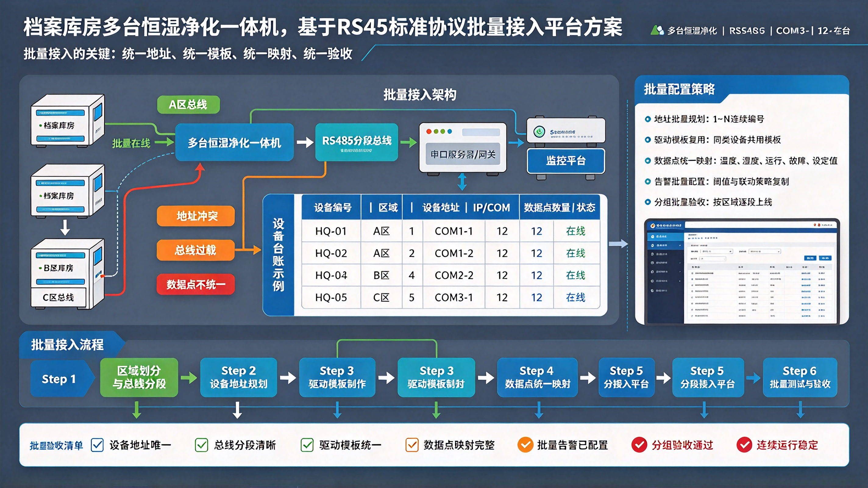The width and height of the screenshot is (868, 488).
Task: Tick the 驱动模板统一 checkbox
Action: point(307,445)
